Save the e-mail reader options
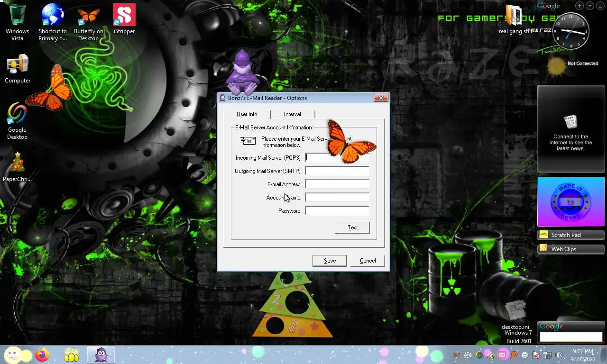Viewport: 607px width, 364px height. tap(330, 261)
